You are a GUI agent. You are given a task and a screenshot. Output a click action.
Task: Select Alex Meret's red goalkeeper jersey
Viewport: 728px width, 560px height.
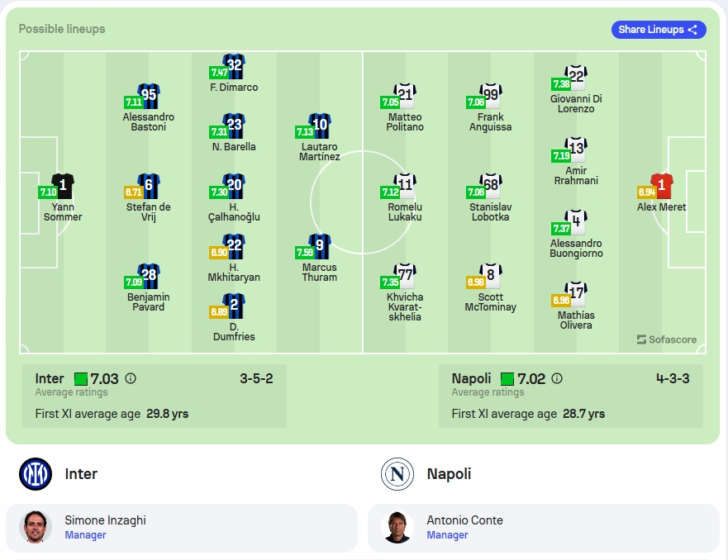(662, 186)
